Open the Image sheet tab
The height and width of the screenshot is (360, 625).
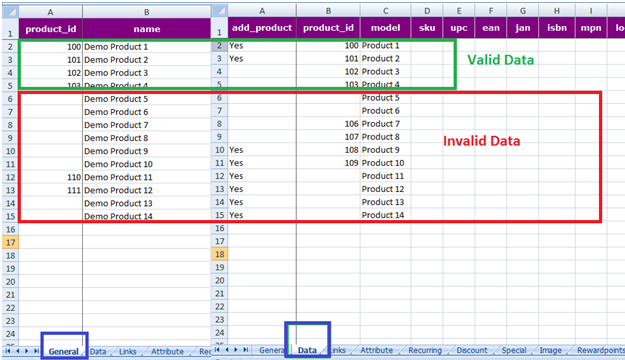550,350
